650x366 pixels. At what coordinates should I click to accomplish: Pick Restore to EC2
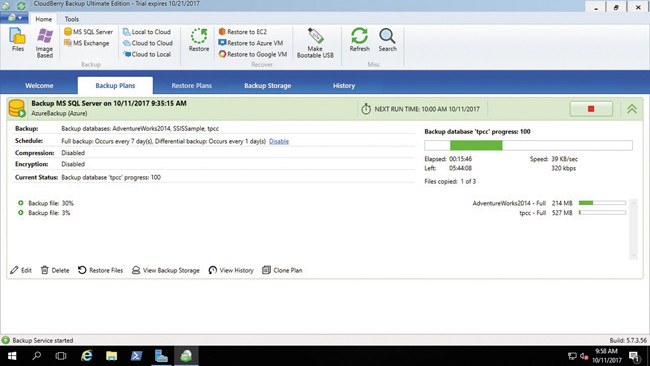point(243,32)
